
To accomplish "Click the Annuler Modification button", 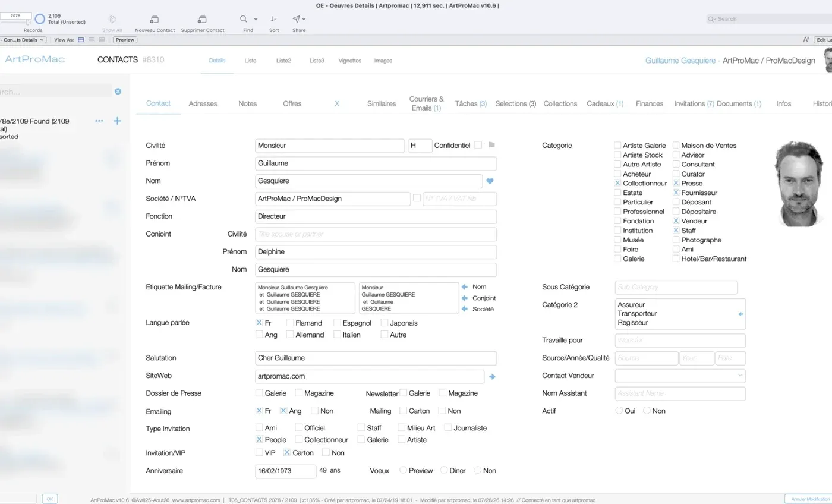I will 810,499.
